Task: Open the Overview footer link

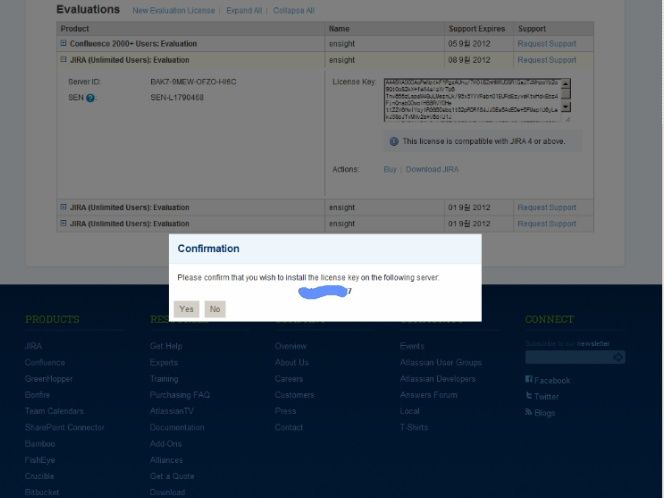Action: (x=290, y=346)
